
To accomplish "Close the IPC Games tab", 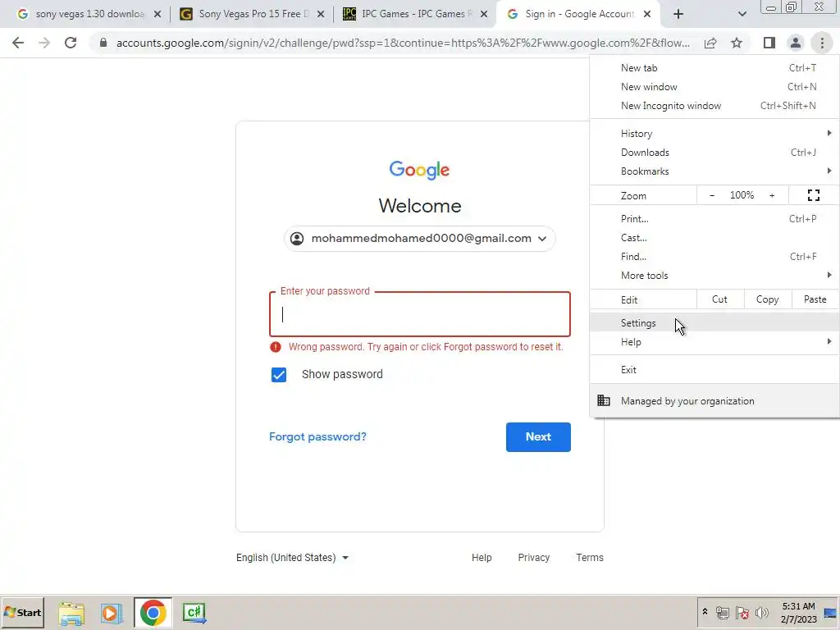I will pyautogui.click(x=484, y=14).
